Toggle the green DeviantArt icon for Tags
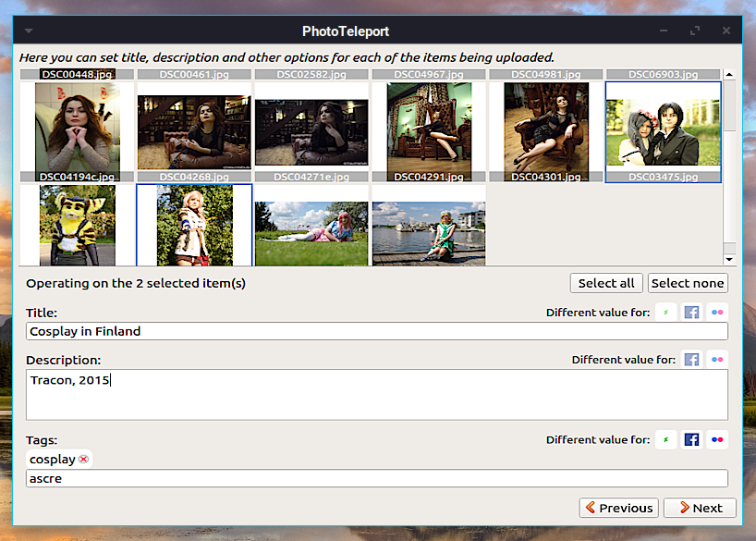The image size is (756, 541). click(x=665, y=439)
